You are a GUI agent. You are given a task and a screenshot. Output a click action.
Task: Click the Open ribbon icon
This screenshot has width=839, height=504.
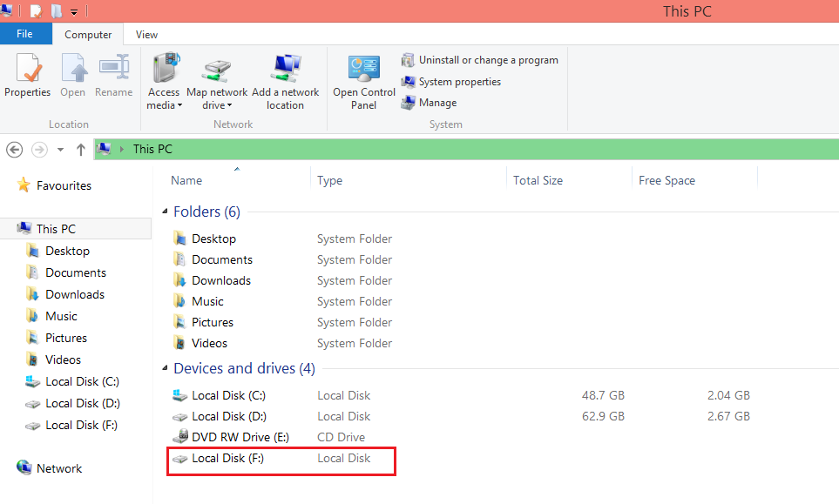click(x=73, y=68)
